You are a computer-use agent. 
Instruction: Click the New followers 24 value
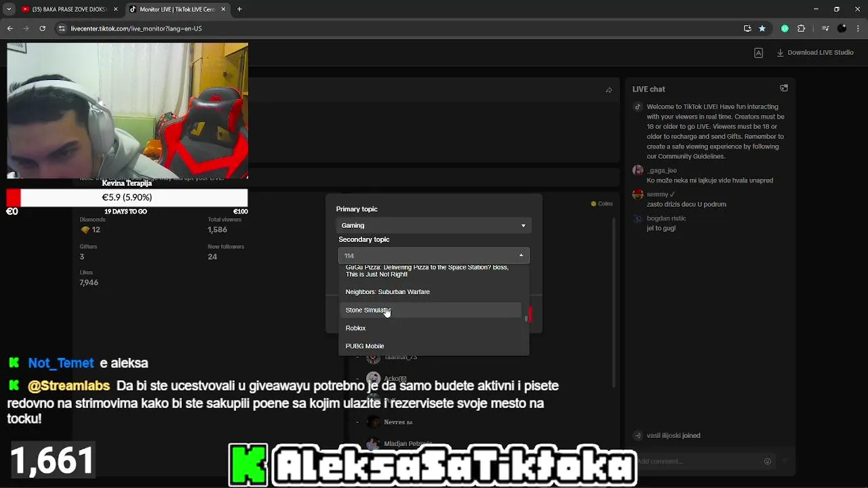click(212, 257)
